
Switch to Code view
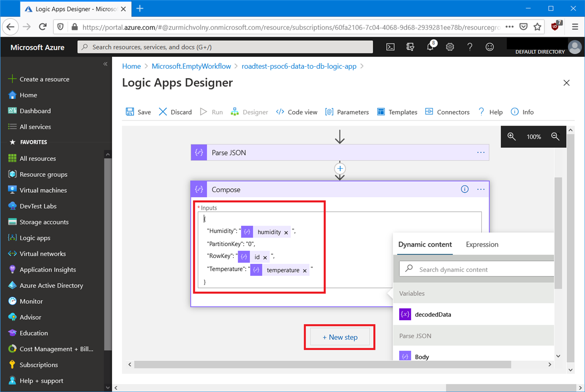297,112
